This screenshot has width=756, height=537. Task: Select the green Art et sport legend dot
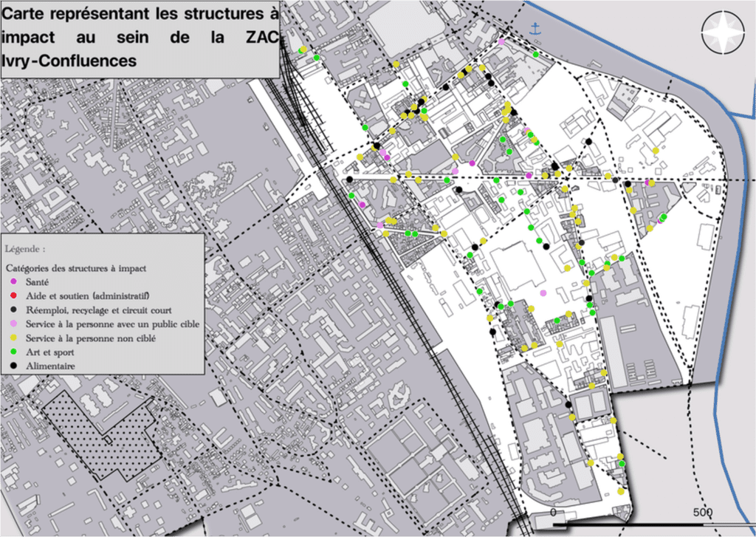click(14, 352)
